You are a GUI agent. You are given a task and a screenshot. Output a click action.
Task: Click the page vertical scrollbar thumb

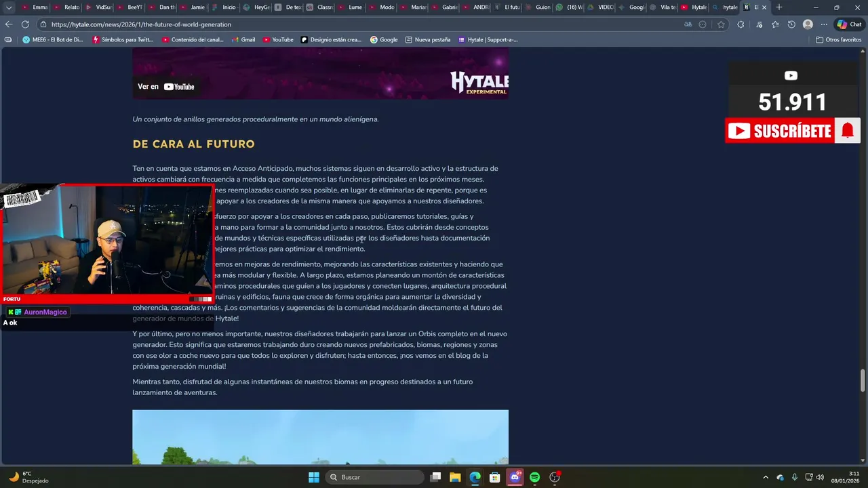tap(863, 380)
